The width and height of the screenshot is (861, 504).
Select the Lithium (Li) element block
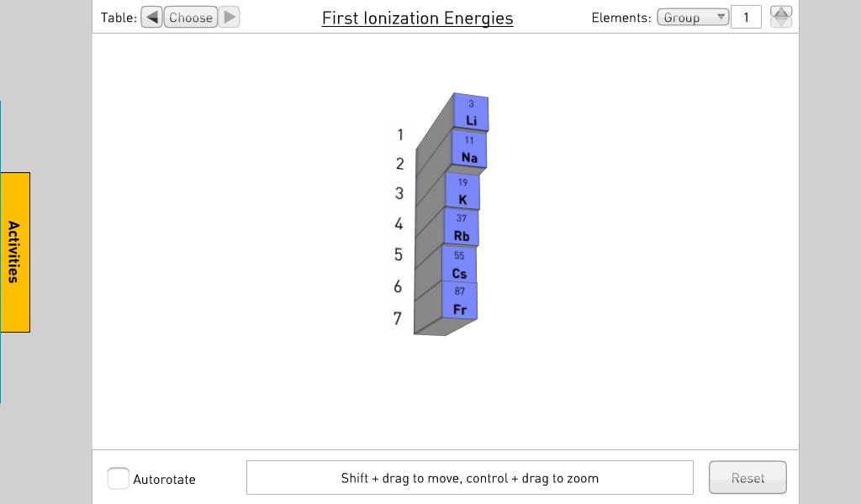pos(471,113)
